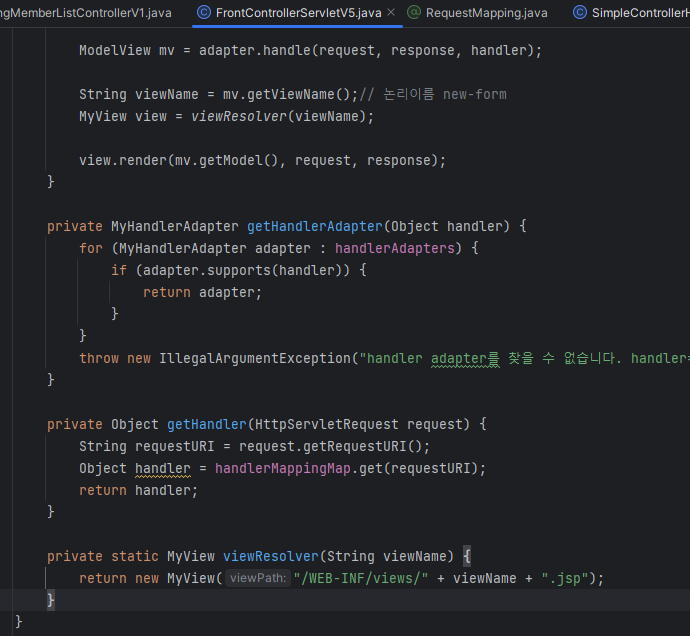
Task: Click the class icon of SimpleController tab
Action: pyautogui.click(x=580, y=12)
